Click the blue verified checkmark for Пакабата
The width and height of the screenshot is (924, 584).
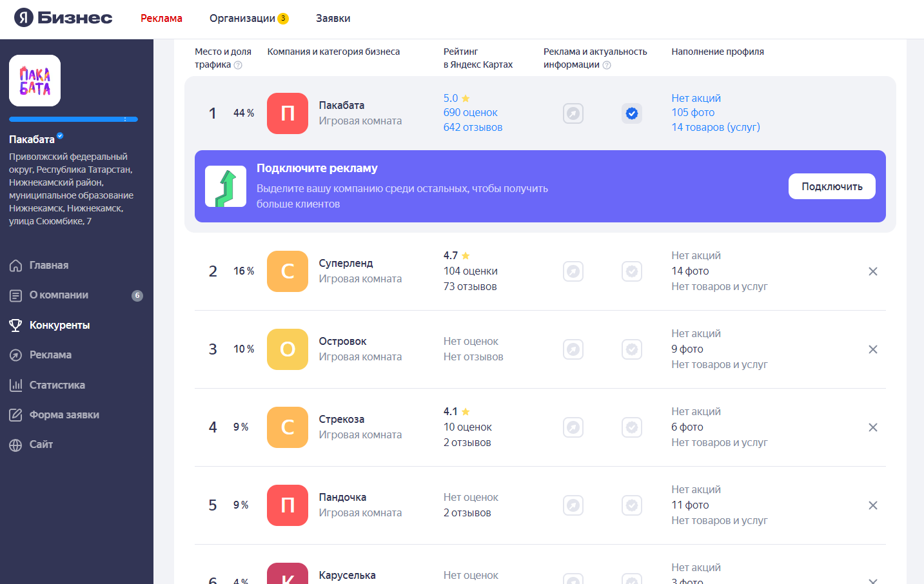pyautogui.click(x=632, y=113)
